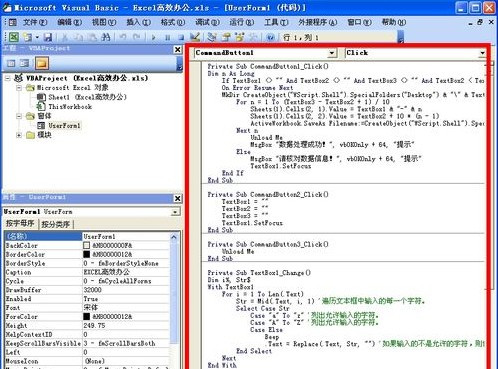Switch to the 按分类序 tab
Image resolution: width=498 pixels, height=369 pixels.
point(56,224)
